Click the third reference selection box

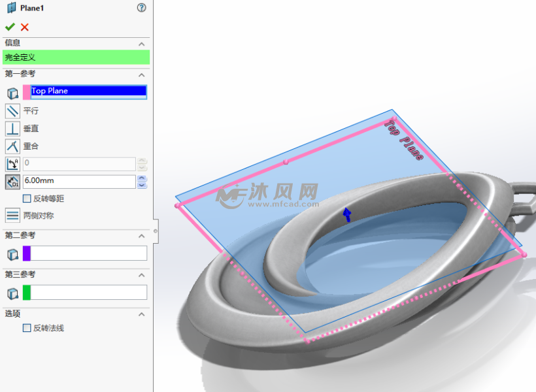click(x=88, y=293)
